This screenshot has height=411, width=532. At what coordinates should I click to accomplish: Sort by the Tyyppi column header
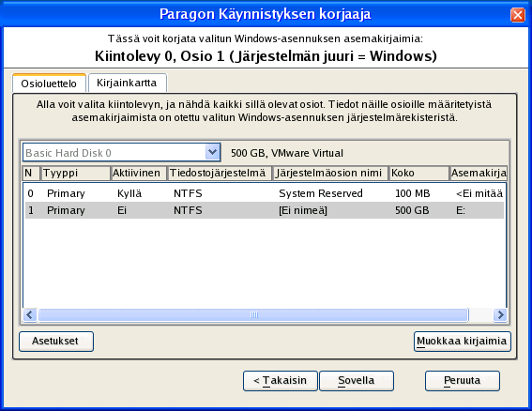[75, 173]
